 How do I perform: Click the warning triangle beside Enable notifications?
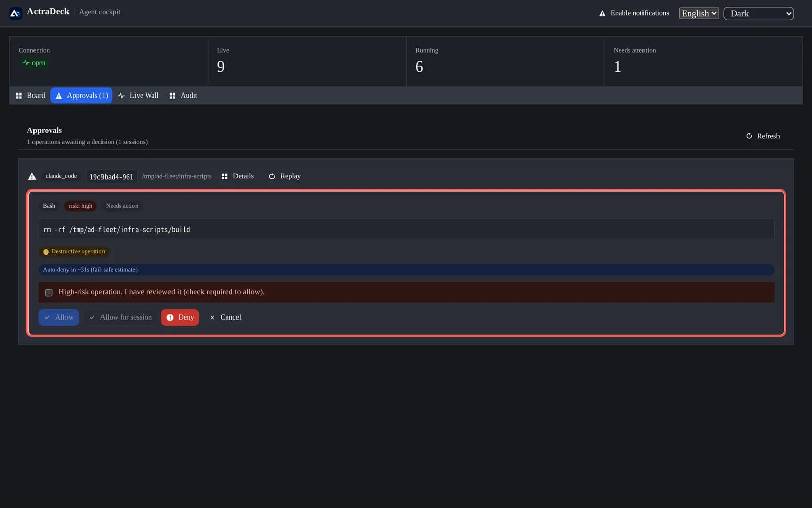602,13
